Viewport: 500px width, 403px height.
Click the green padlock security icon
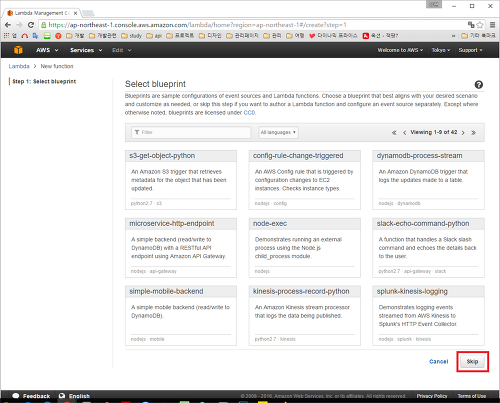tap(43, 25)
